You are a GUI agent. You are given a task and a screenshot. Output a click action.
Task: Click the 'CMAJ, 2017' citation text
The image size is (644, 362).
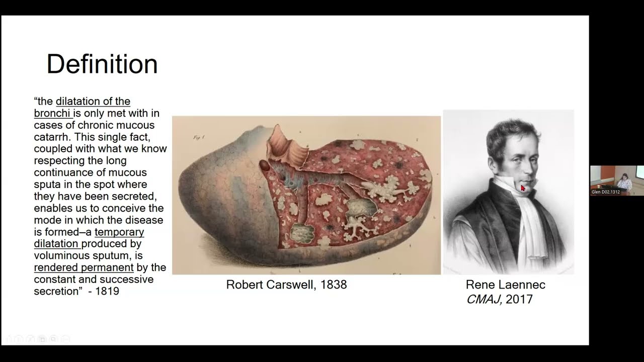click(x=500, y=300)
